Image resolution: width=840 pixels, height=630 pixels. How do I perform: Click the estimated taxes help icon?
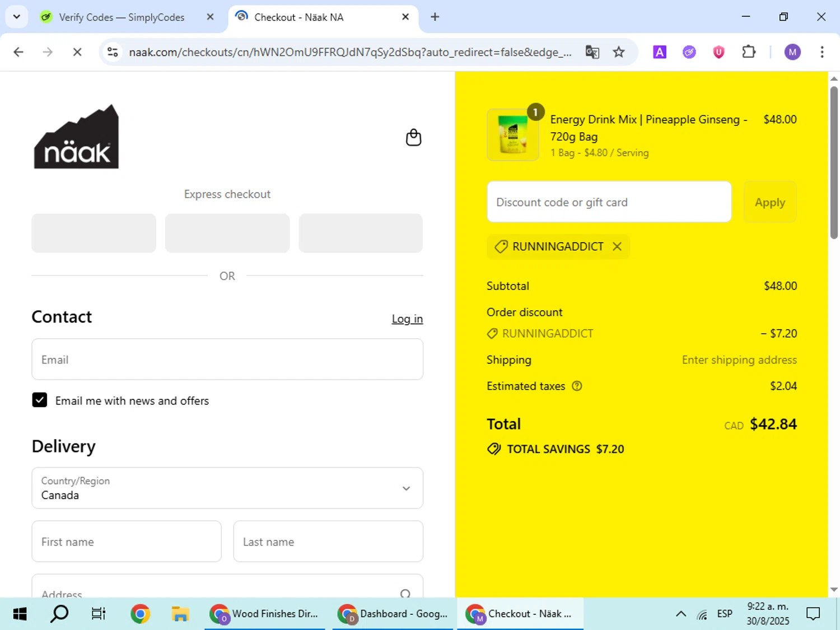577,386
